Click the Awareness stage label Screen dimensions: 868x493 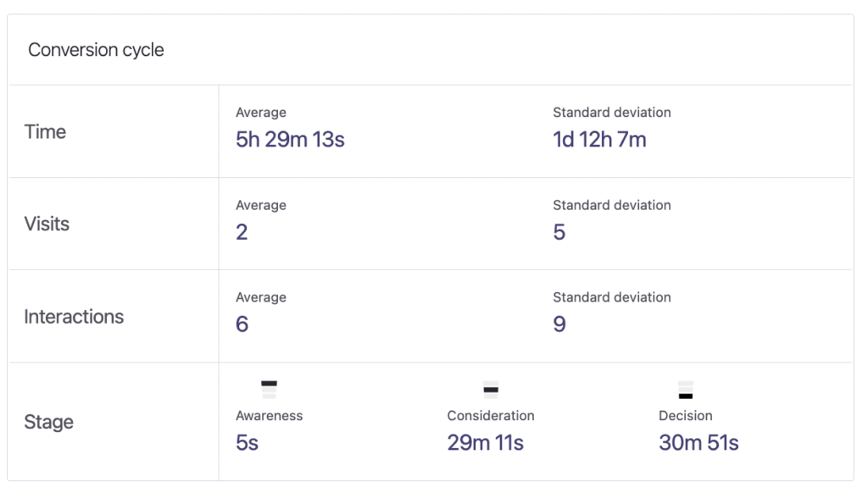(x=269, y=416)
